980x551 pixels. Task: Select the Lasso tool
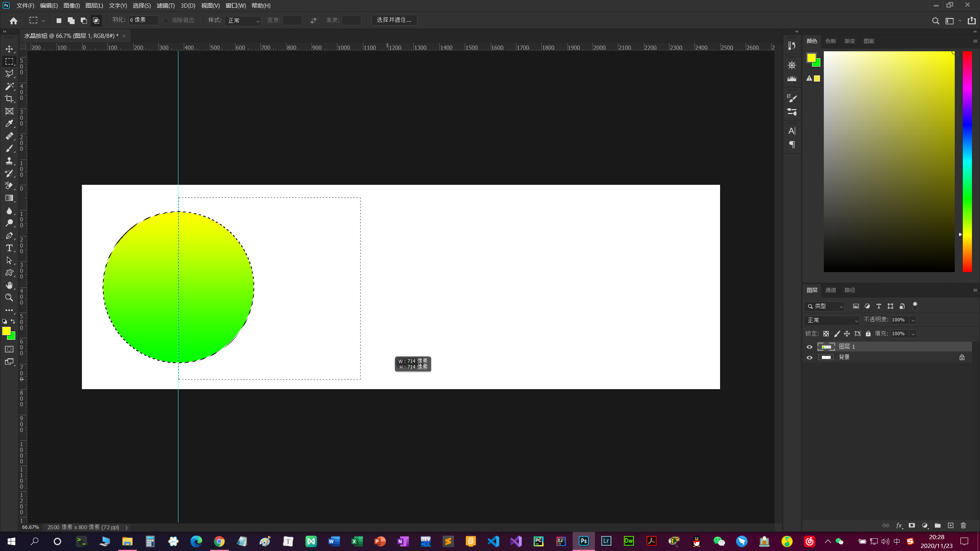pyautogui.click(x=9, y=74)
